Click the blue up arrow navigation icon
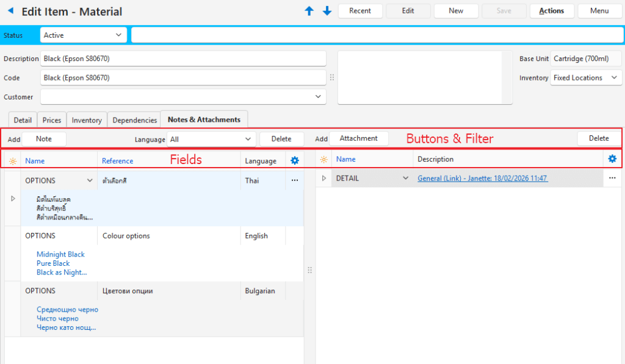 tap(310, 11)
